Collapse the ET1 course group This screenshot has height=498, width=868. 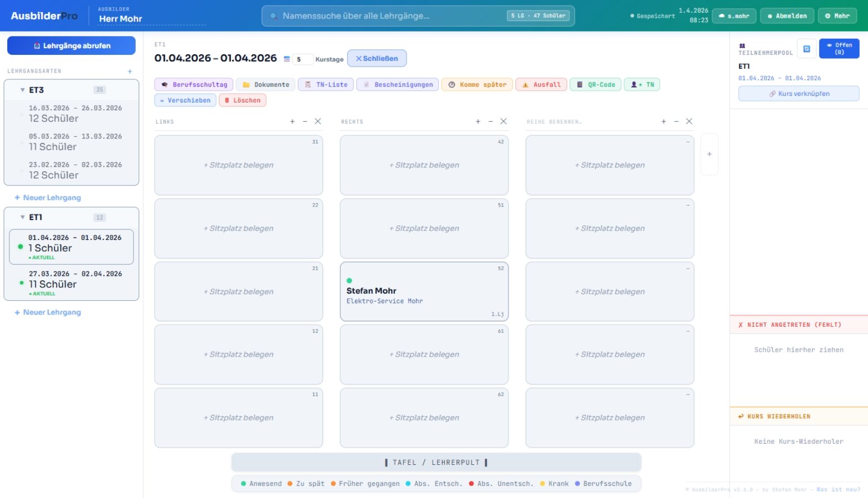(x=23, y=217)
